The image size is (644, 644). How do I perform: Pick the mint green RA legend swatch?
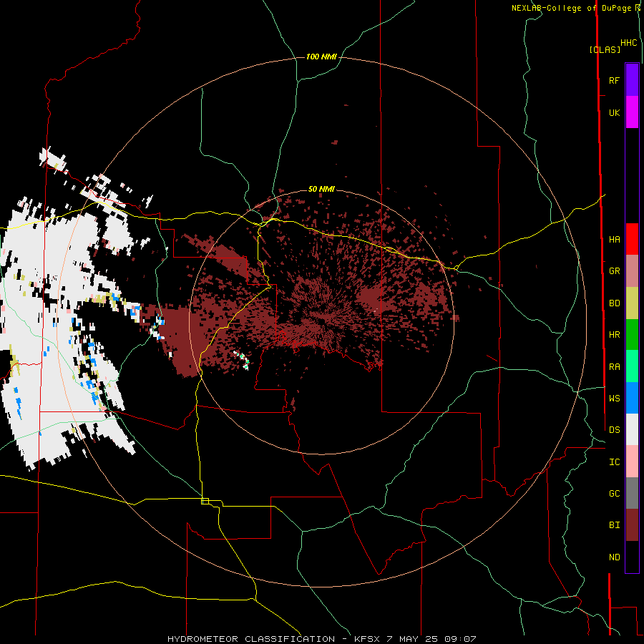[x=632, y=366]
